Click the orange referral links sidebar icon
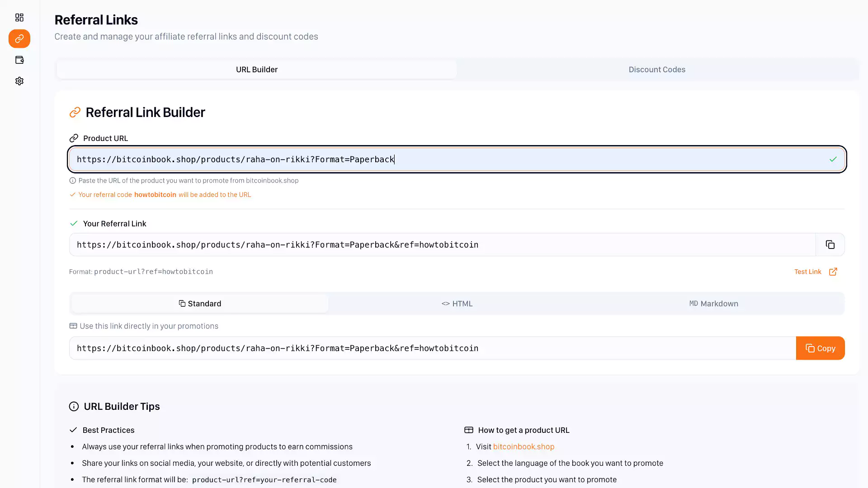The height and width of the screenshot is (488, 868). coord(19,39)
